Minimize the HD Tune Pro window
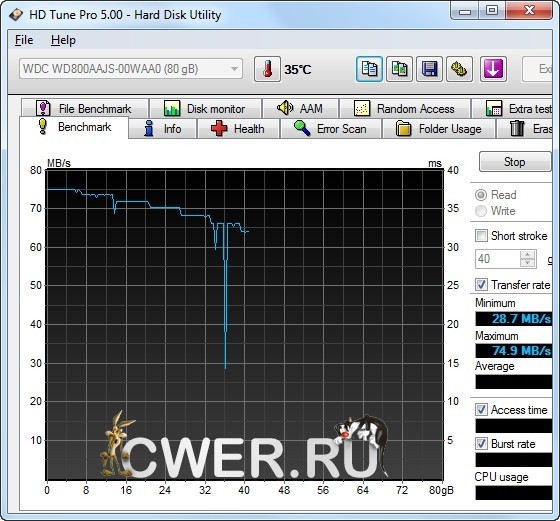 tap(465, 11)
